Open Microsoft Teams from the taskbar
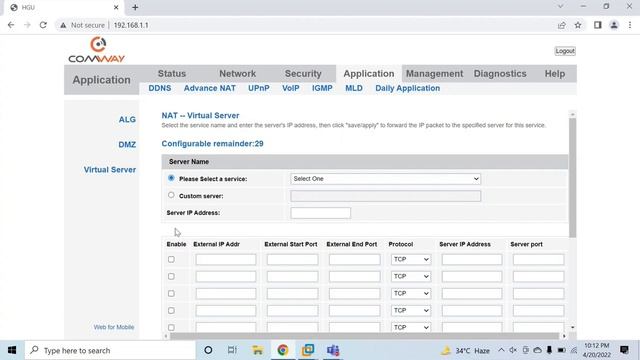 coord(333,350)
